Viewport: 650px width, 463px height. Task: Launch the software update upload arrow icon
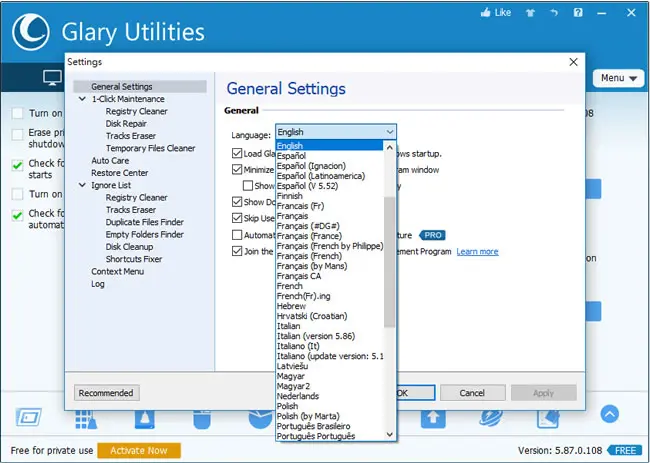pos(433,418)
